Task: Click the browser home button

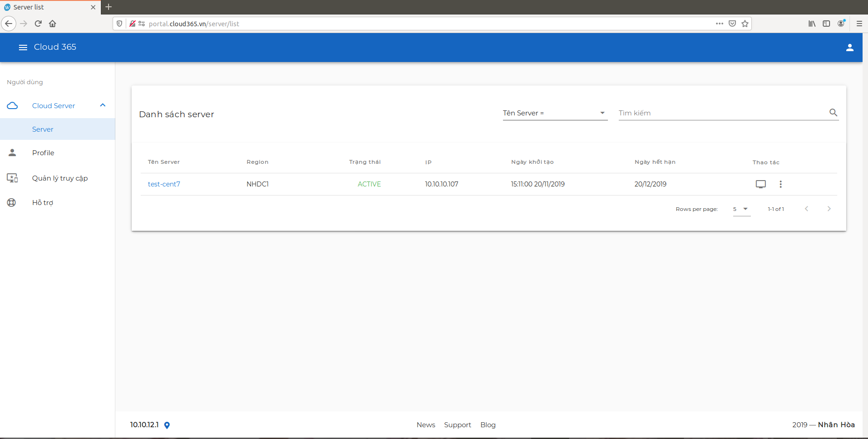Action: [x=52, y=24]
